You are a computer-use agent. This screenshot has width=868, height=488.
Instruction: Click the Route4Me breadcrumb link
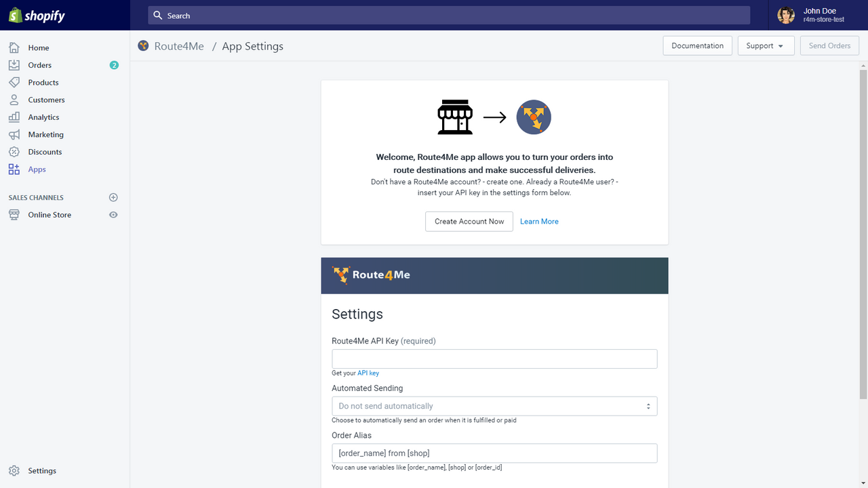pyautogui.click(x=179, y=46)
